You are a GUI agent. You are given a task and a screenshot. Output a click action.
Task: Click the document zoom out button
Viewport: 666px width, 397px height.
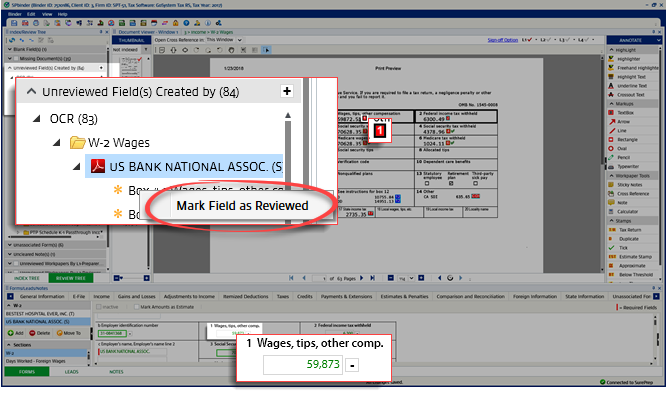390,278
